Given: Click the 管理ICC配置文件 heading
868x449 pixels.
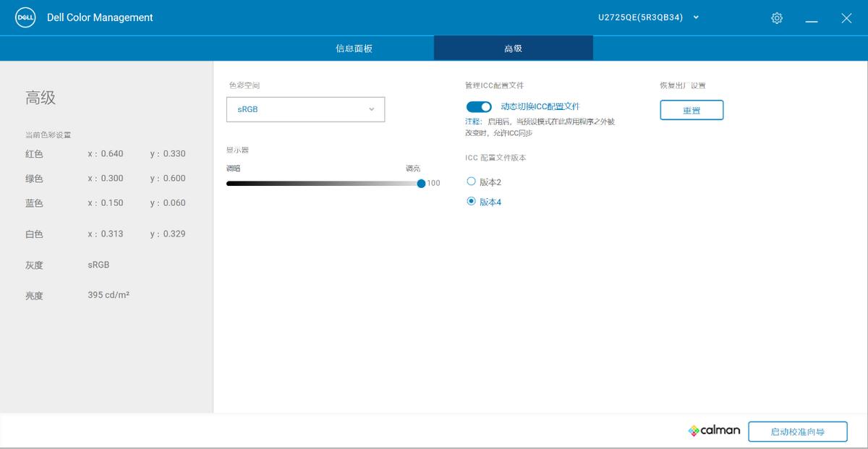Looking at the screenshot, I should pos(494,85).
